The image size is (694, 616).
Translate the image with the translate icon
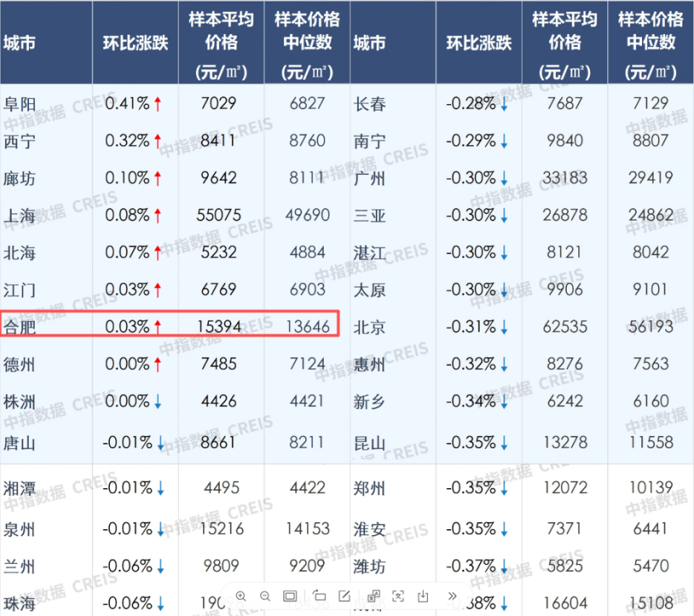(x=374, y=596)
